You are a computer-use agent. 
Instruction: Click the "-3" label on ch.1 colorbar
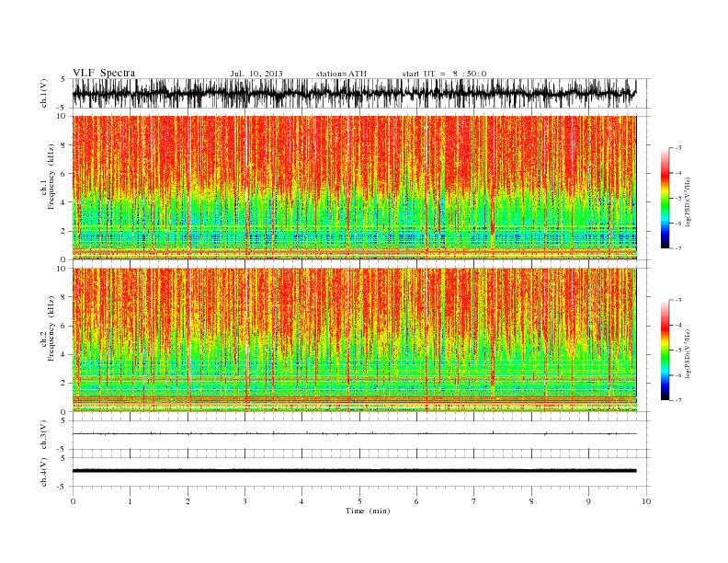pyautogui.click(x=677, y=148)
